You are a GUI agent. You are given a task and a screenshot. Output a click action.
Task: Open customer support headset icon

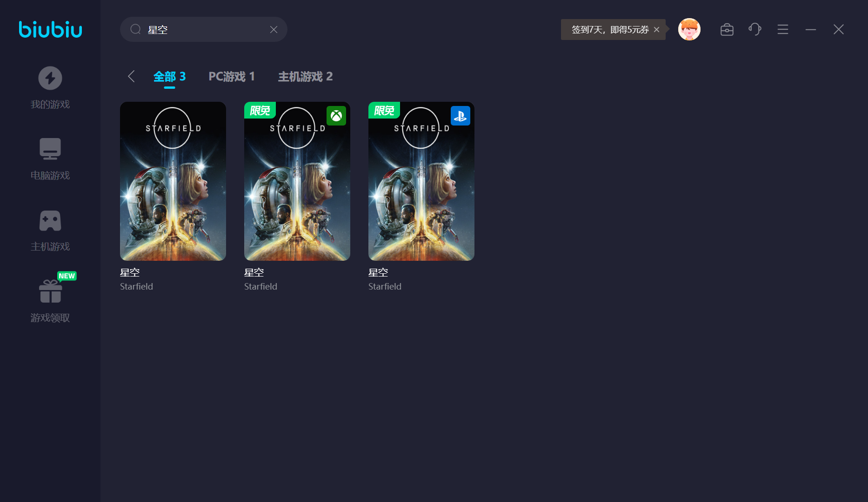point(755,29)
